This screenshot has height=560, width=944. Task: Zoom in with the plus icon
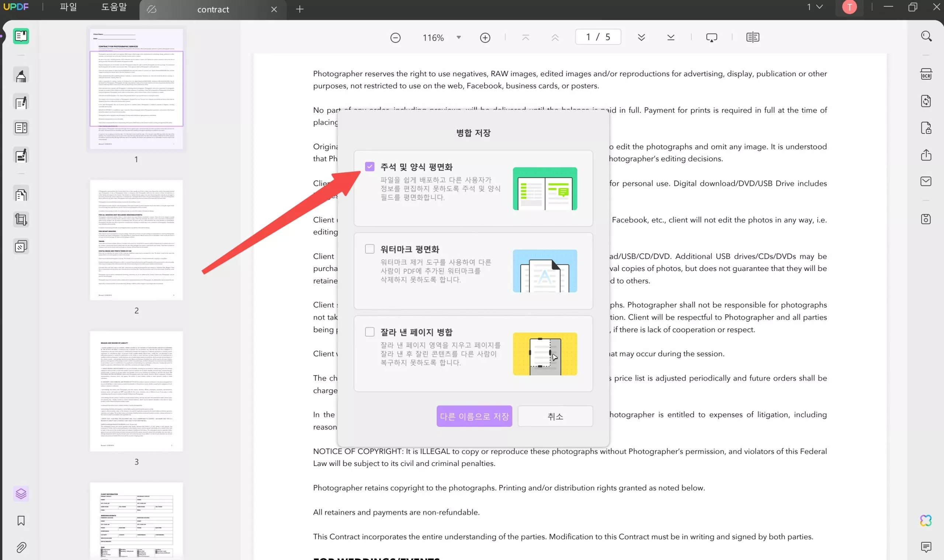coord(485,38)
